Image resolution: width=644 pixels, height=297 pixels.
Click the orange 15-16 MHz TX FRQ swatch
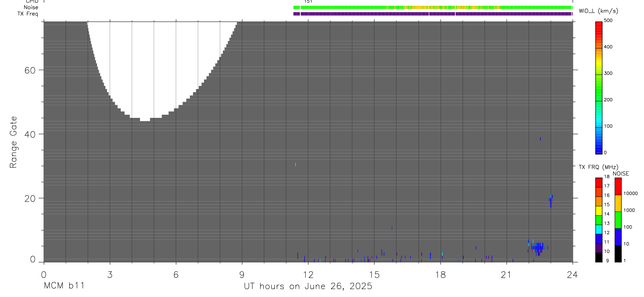[x=598, y=201]
